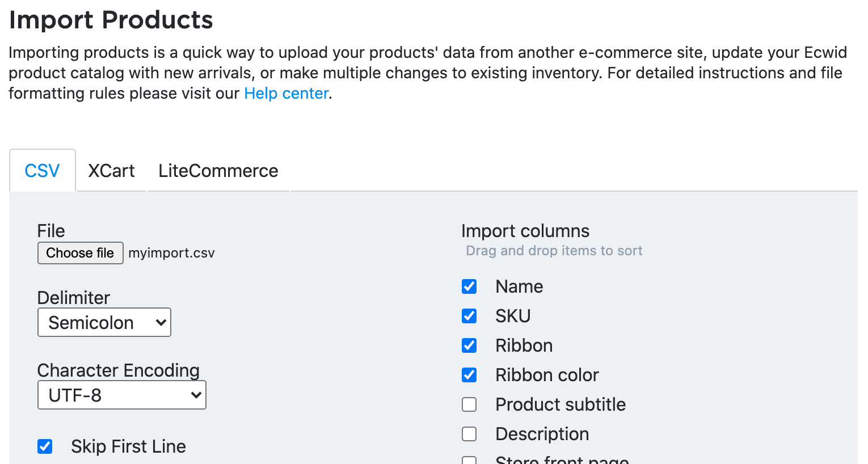Uncheck the Name import column checkbox

pyautogui.click(x=469, y=286)
